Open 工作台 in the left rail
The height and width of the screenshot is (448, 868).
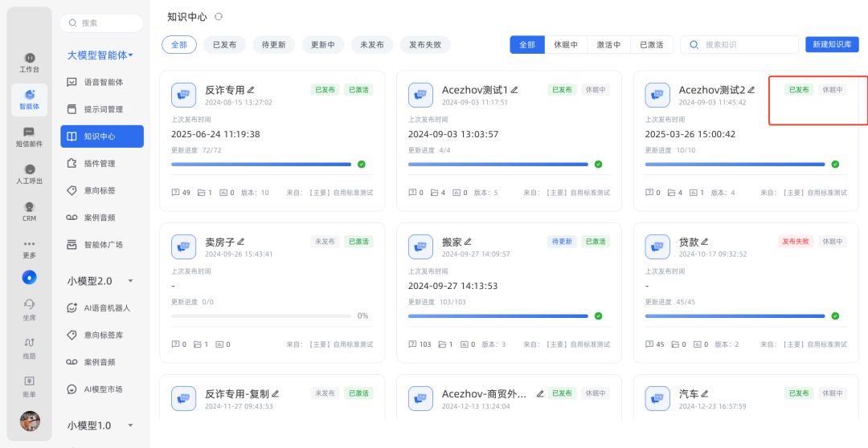(29, 62)
